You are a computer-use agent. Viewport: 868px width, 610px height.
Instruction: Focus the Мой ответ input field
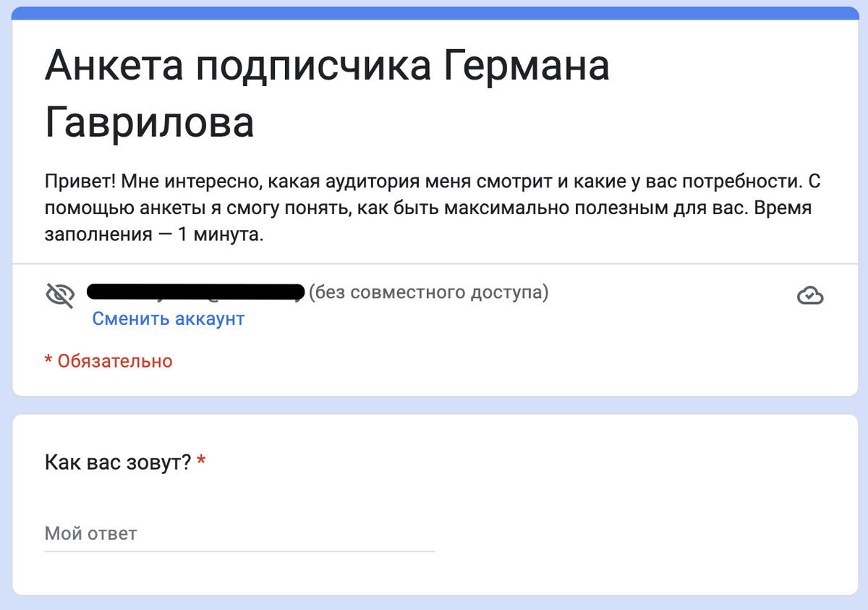click(239, 534)
